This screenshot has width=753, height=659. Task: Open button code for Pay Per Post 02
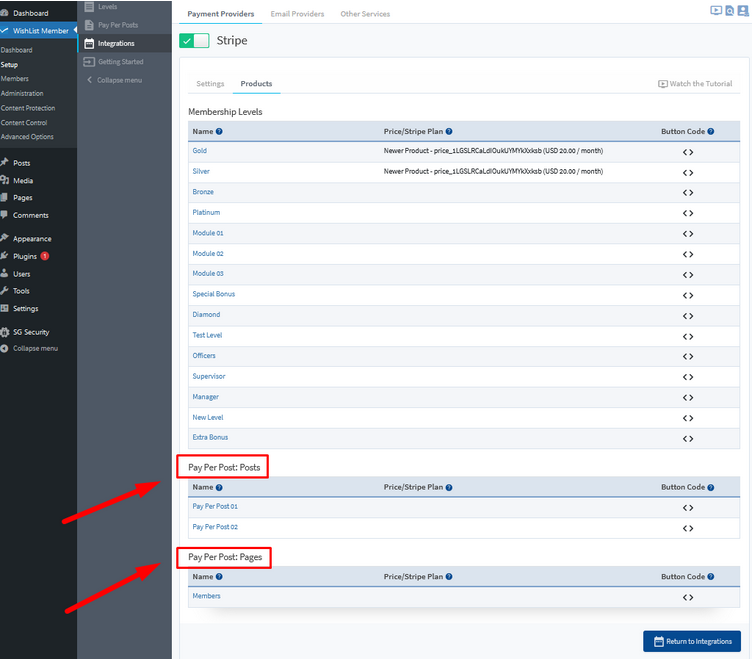pos(688,528)
